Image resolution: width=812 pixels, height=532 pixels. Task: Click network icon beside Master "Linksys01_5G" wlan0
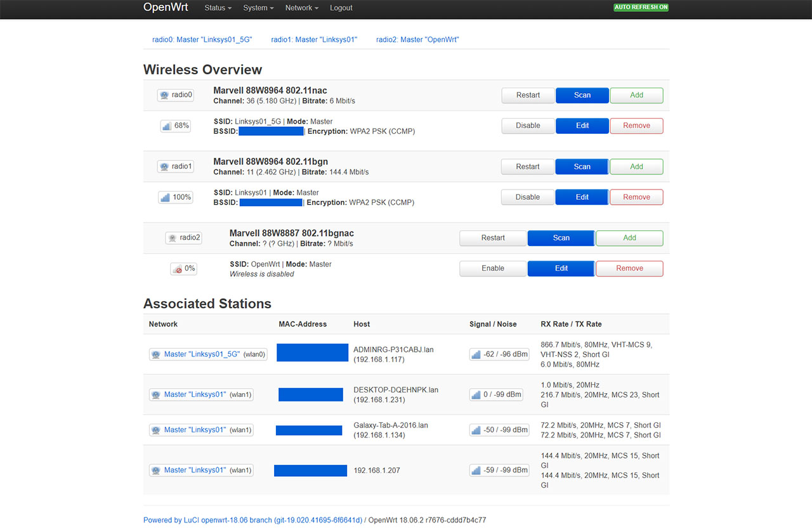click(156, 354)
